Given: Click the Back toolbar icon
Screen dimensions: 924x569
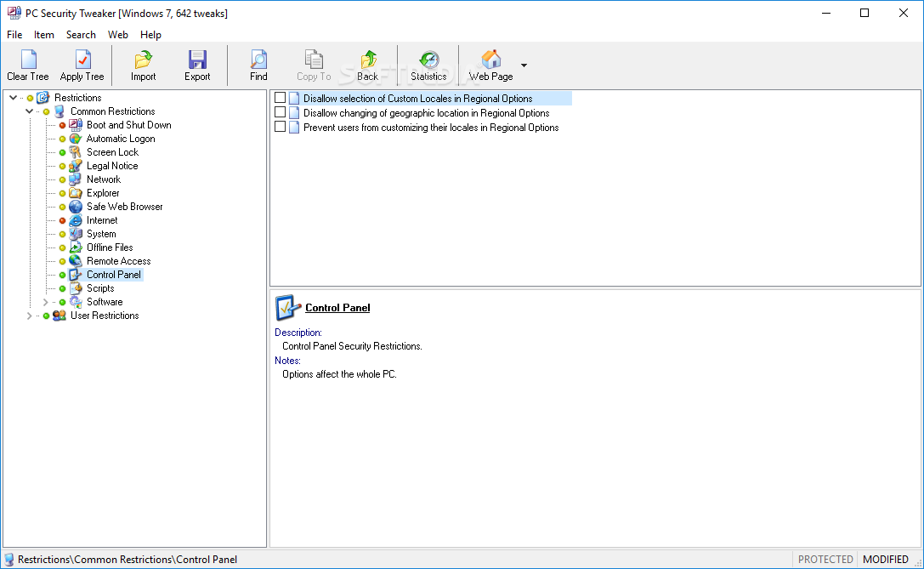Looking at the screenshot, I should 368,60.
